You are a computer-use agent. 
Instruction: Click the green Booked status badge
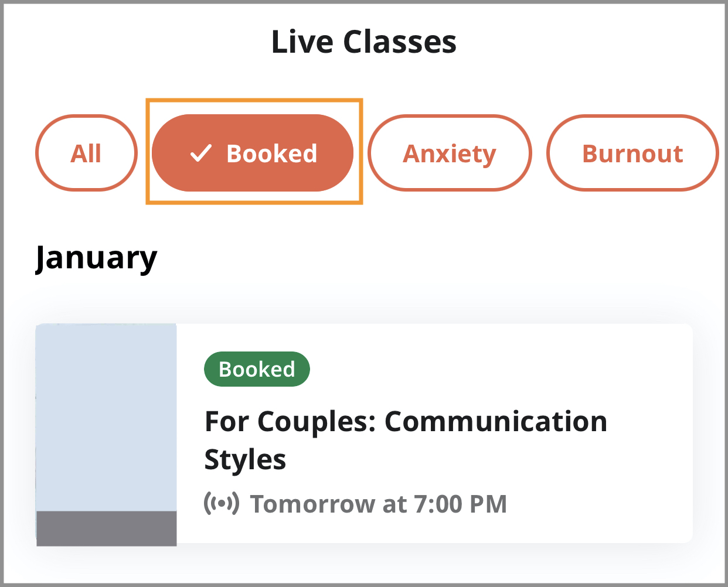tap(257, 369)
